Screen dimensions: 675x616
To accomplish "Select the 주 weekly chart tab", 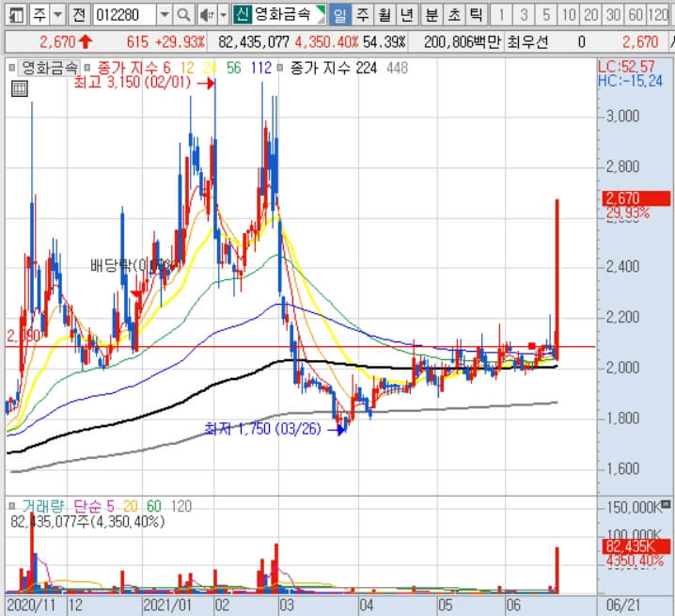I will 363,15.
